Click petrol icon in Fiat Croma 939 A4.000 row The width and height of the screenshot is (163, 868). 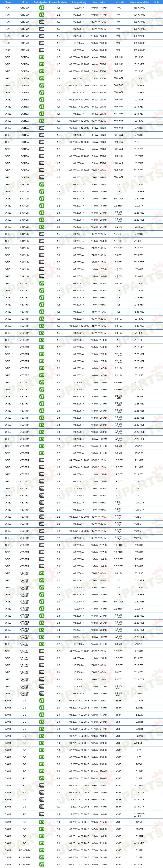41,8
